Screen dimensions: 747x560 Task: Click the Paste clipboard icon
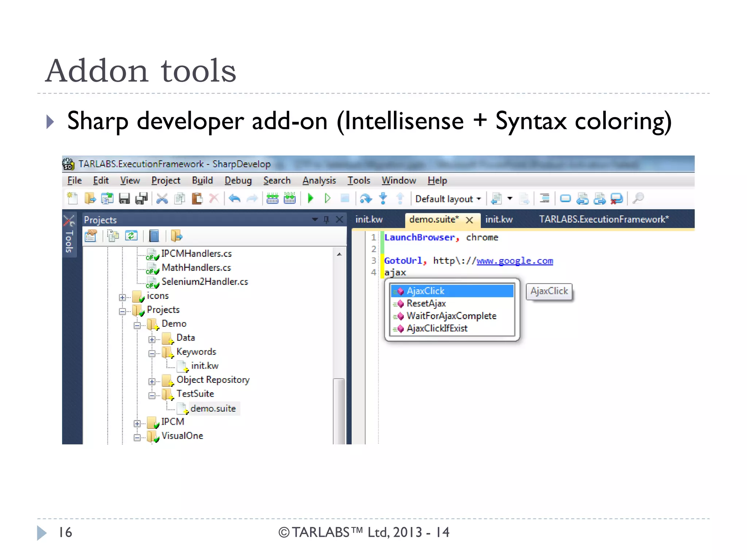click(x=197, y=198)
